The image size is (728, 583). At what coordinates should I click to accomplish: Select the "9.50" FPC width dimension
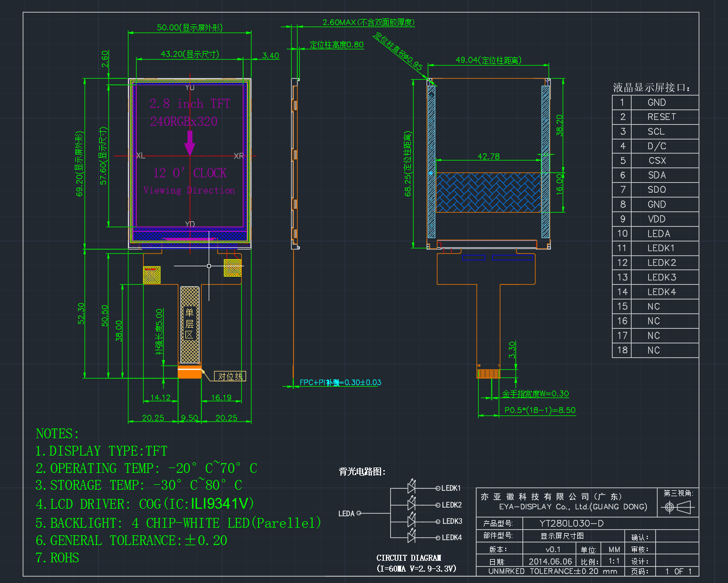click(x=190, y=418)
